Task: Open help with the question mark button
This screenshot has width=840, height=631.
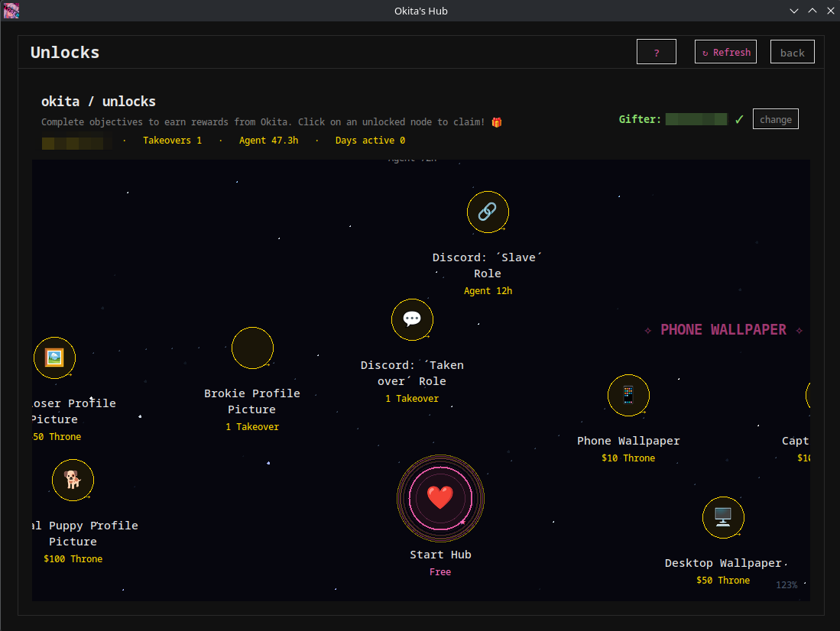Action: point(657,52)
